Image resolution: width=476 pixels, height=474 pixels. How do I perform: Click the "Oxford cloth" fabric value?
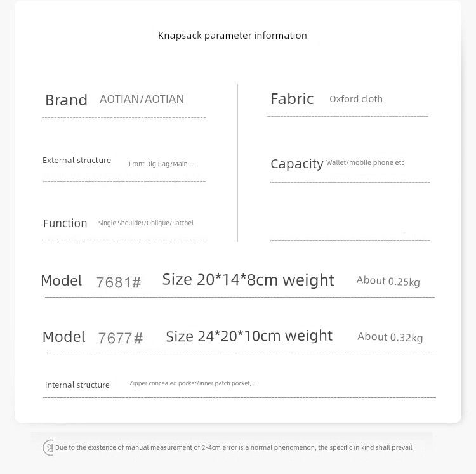[x=355, y=99]
